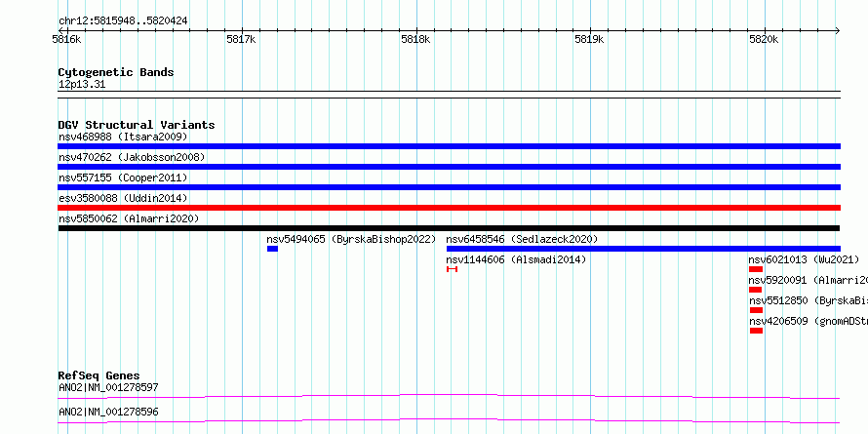
Task: Select the small red nsv1144606 bracket glyph
Action: pyautogui.click(x=452, y=269)
